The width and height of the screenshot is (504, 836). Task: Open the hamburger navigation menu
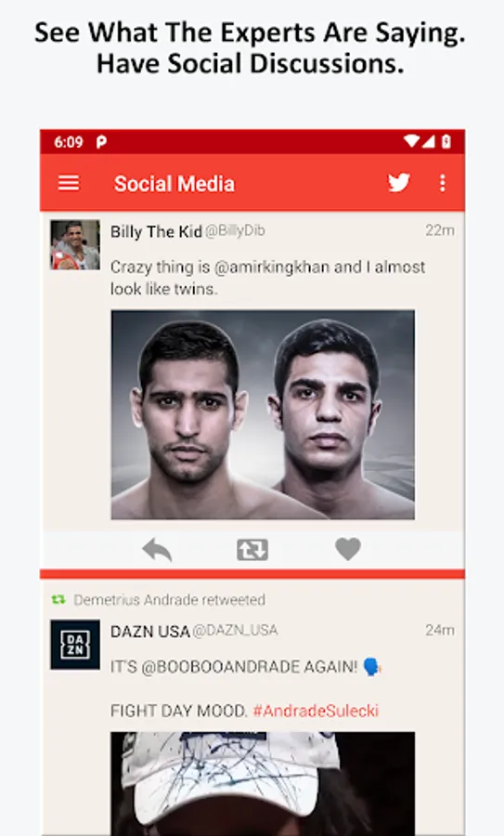[69, 183]
